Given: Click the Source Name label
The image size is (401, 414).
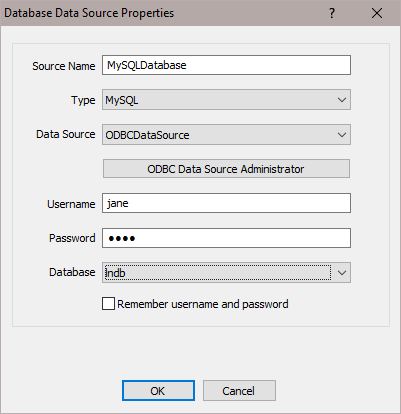Looking at the screenshot, I should pos(64,66).
